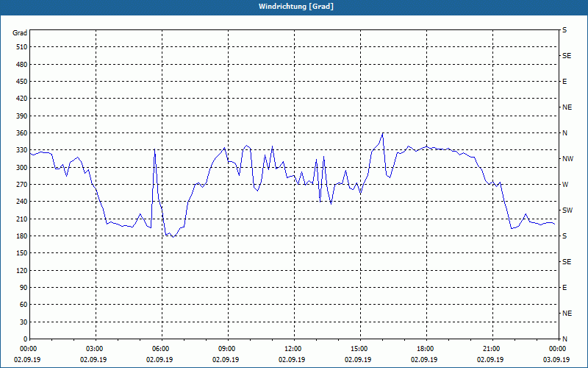Click the 240 y-axis value

point(22,201)
